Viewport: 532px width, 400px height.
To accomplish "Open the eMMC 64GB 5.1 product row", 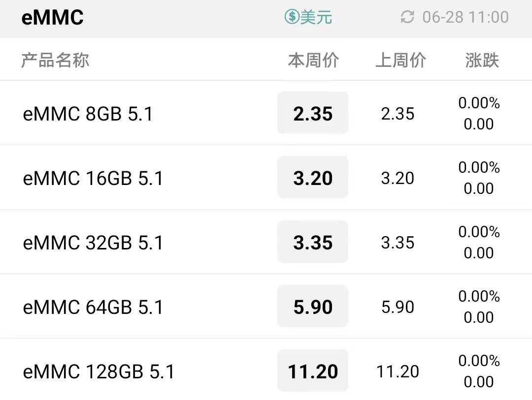I will pos(266,306).
